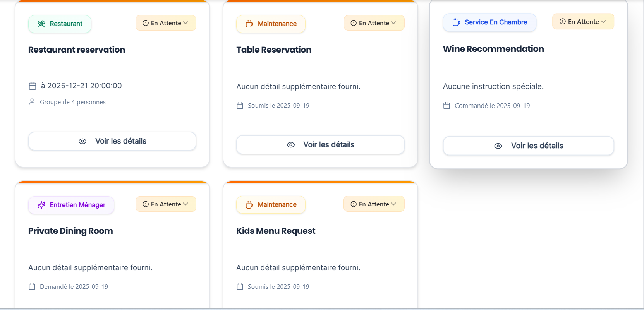Image resolution: width=644 pixels, height=310 pixels.
Task: Click Aucun détail supplémentaire fourni in Table Reservation card
Action: tap(299, 87)
